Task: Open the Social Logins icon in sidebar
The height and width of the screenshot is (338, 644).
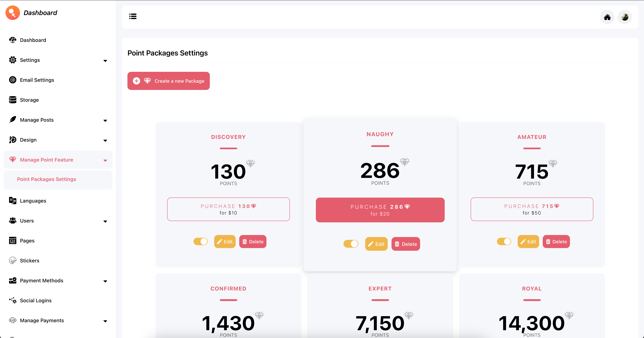Action: coord(13,300)
